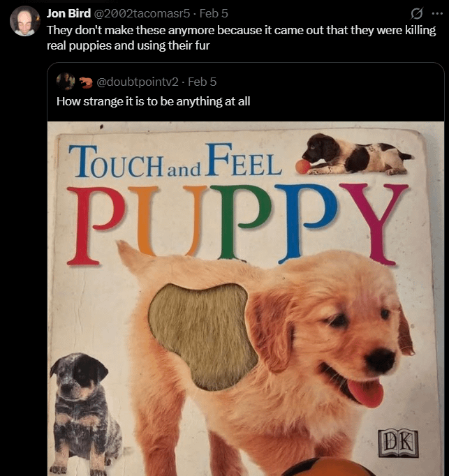Click the quoted tweet's Feb 5 date
The image size is (449, 476).
coord(202,82)
